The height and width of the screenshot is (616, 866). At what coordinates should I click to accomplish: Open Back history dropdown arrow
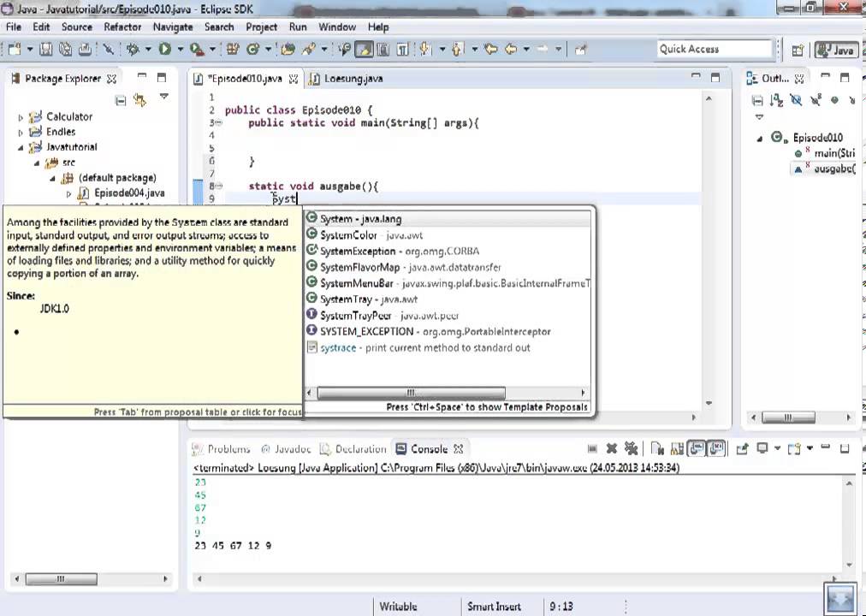pos(526,50)
